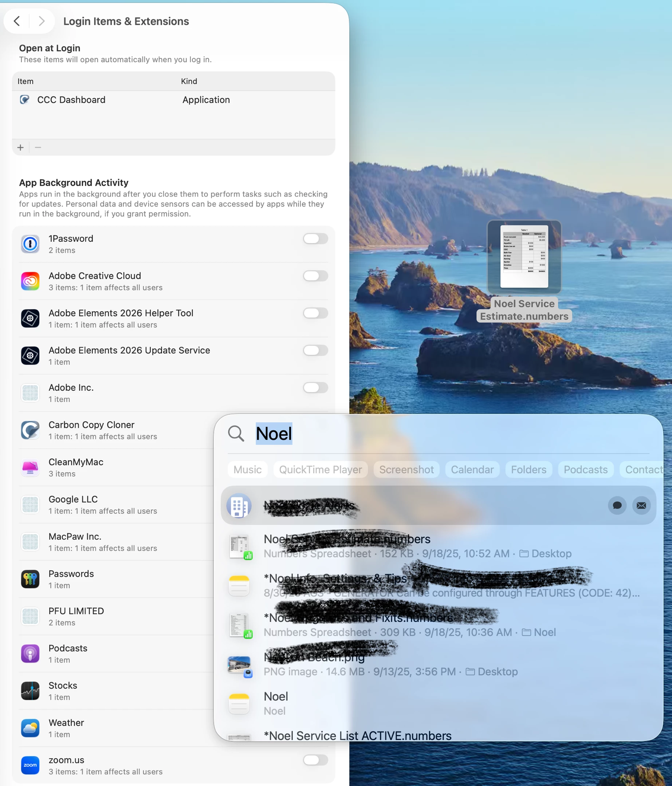Click the Weather app icon
Screen dimensions: 672x786
[30, 728]
